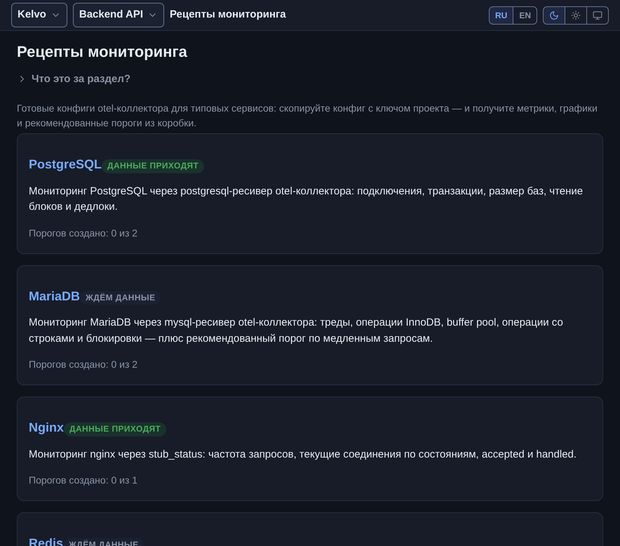
Task: Open the Redis recipe link
Action: 45,541
